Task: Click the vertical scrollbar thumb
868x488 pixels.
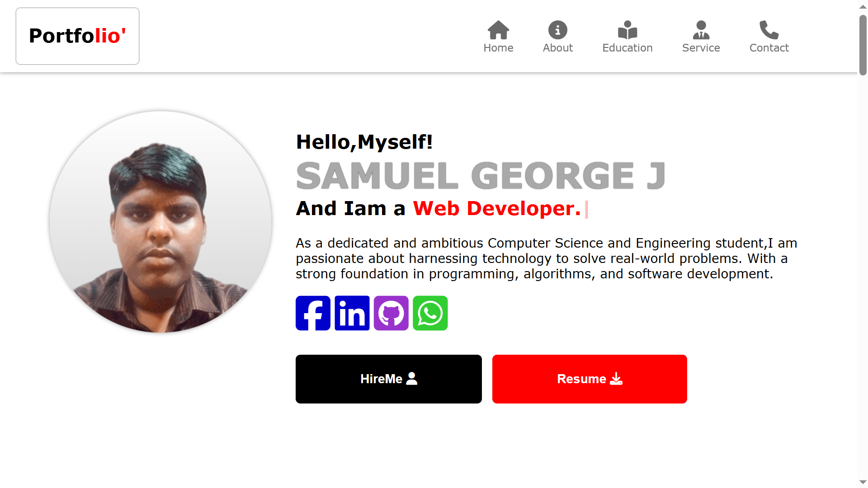Action: tap(863, 45)
